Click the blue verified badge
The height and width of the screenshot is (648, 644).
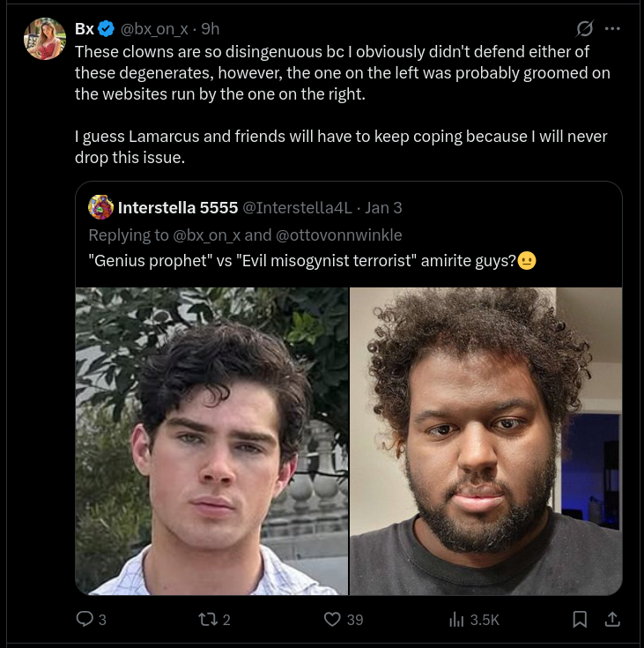(x=107, y=29)
